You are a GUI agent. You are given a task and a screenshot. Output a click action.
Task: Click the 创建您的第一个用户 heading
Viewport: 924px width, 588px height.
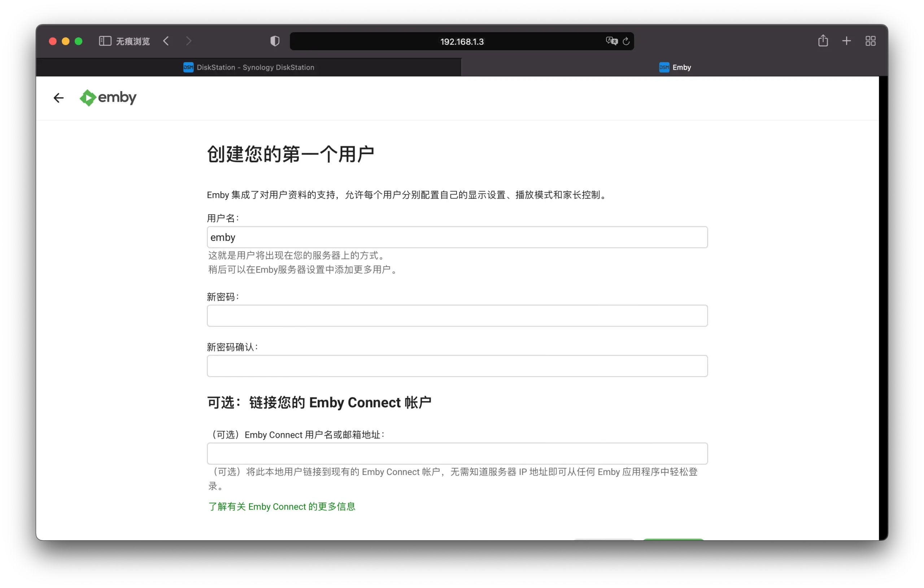click(x=291, y=154)
